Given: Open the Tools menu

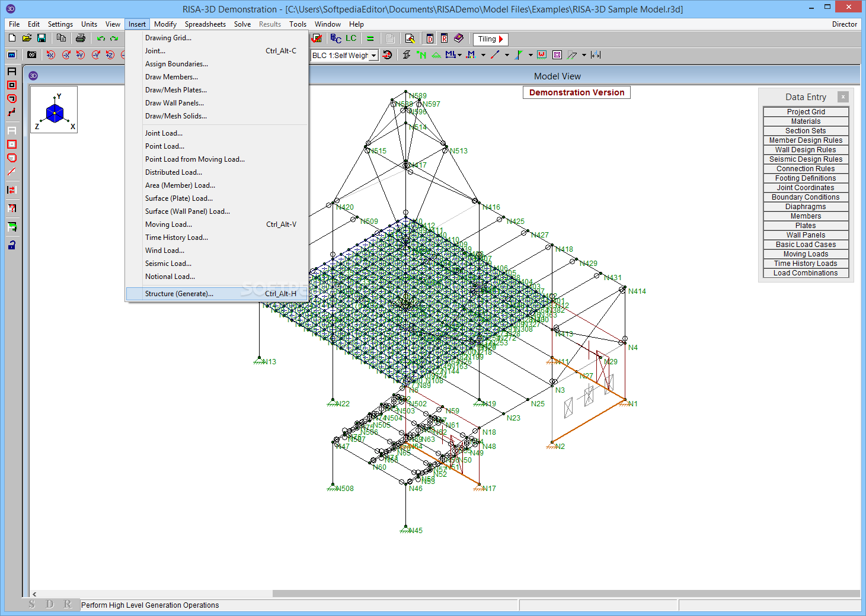Looking at the screenshot, I should point(298,24).
